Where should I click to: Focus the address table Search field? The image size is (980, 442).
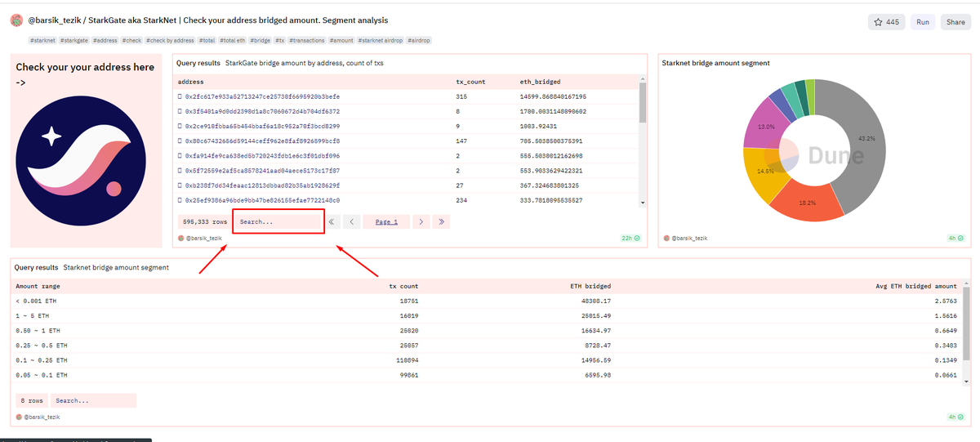[x=278, y=221]
